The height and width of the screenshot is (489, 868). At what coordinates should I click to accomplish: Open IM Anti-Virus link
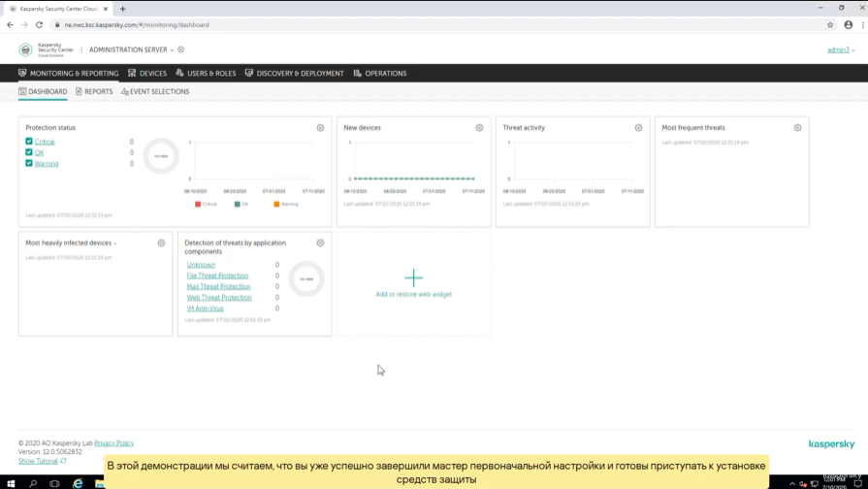point(206,309)
